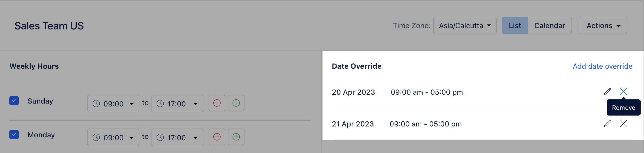Open Monday end time 17:00 dropdown

[x=177, y=137]
